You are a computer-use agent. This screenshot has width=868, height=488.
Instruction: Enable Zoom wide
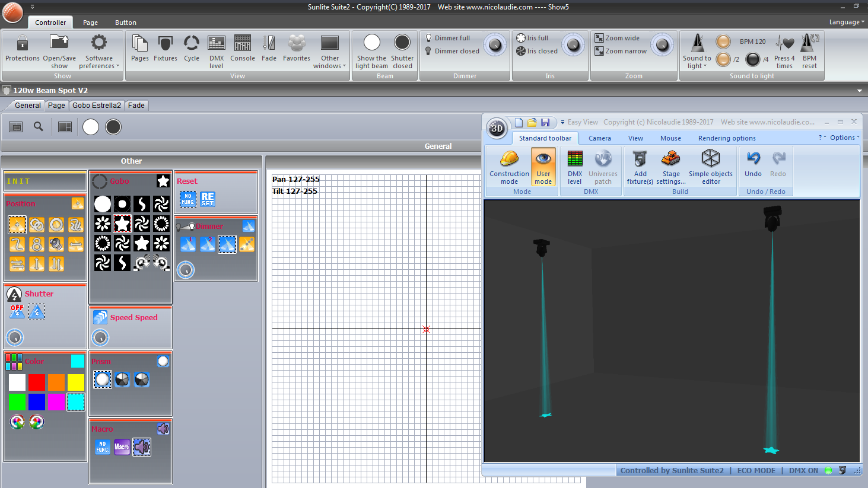click(618, 38)
